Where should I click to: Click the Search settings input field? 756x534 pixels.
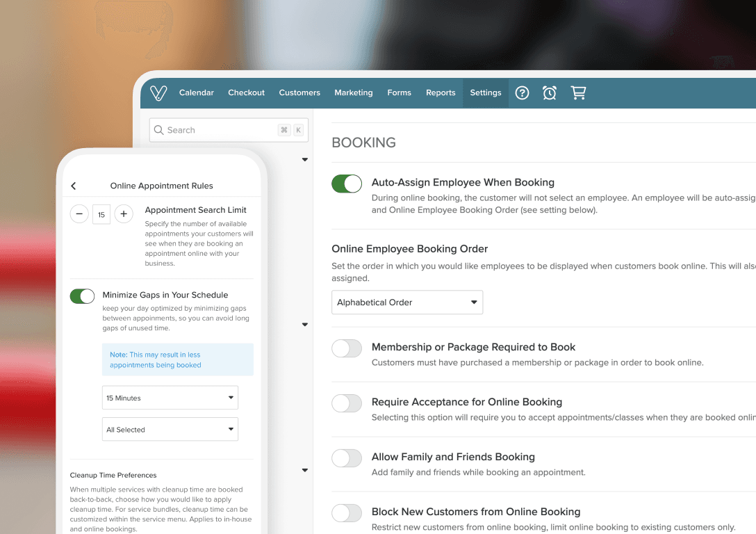219,130
